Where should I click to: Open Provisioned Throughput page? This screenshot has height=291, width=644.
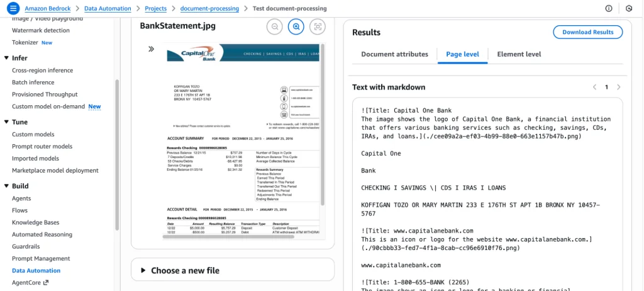(45, 94)
